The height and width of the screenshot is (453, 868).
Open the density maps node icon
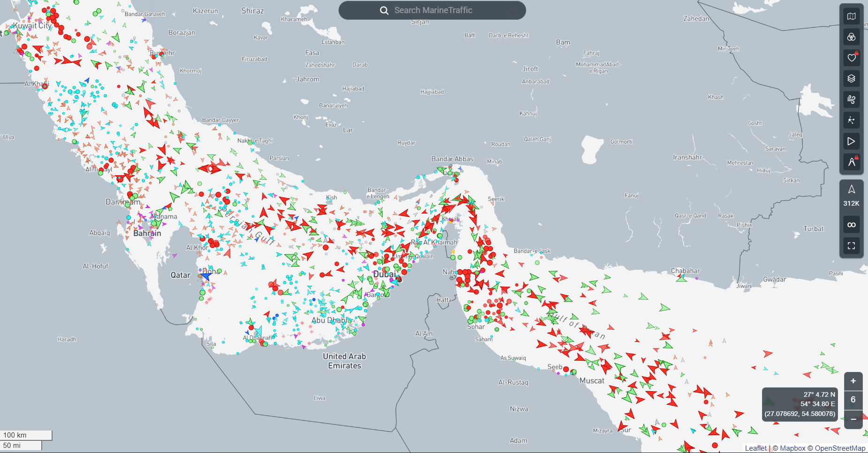851,120
